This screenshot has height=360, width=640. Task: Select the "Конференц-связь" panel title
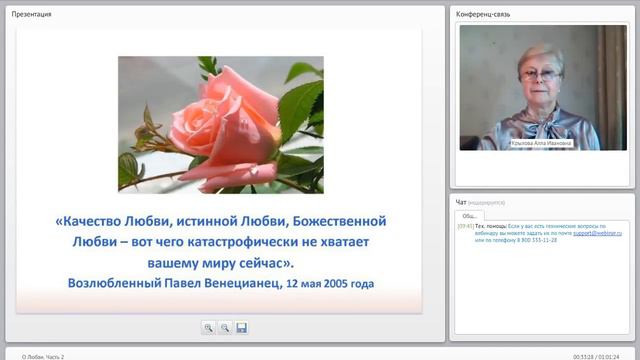(x=483, y=14)
